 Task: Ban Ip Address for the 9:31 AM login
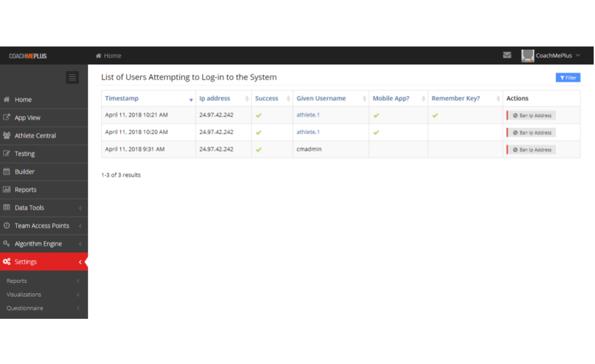(x=531, y=150)
